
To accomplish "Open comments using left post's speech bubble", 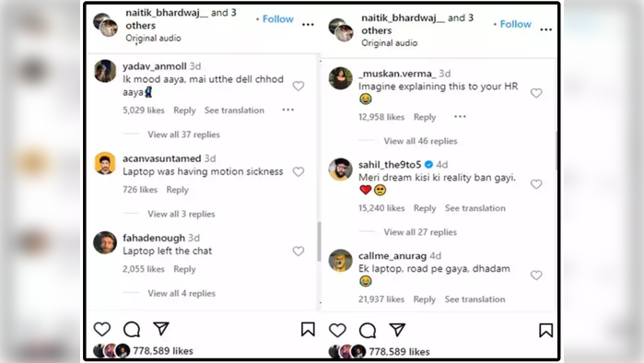I will [x=132, y=329].
